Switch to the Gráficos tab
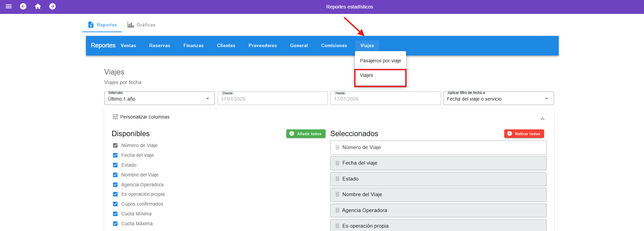The height and width of the screenshot is (231, 644). (x=141, y=25)
